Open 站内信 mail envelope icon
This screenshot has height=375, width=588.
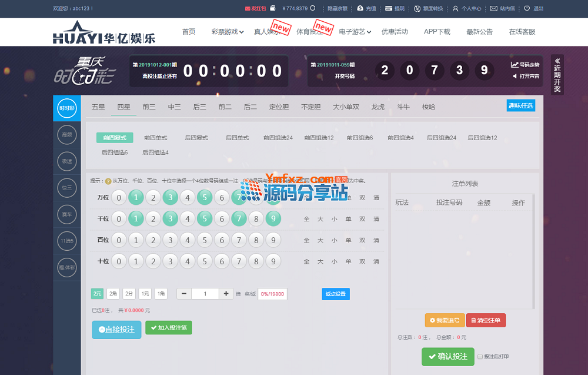[x=493, y=9]
